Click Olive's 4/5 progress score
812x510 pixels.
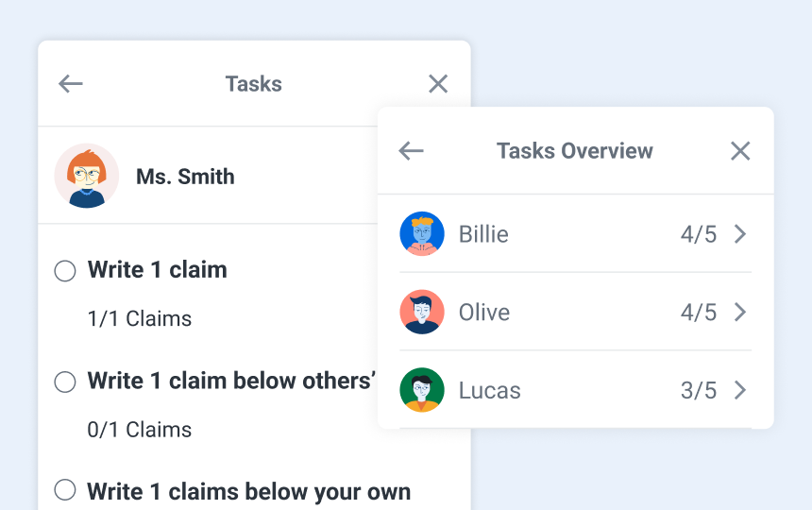pos(699,313)
